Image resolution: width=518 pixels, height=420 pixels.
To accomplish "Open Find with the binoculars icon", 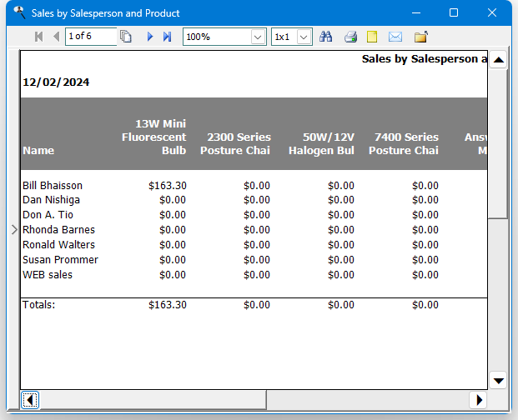I will (326, 37).
